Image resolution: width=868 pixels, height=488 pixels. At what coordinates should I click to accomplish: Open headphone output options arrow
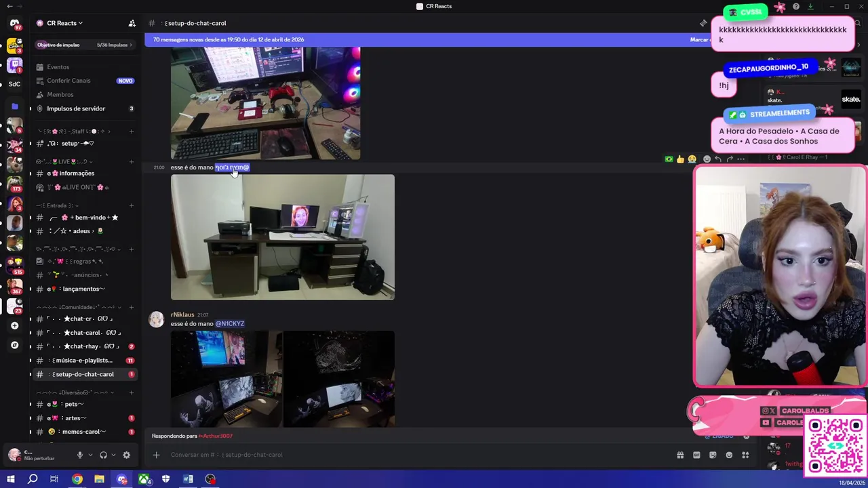coord(113,455)
